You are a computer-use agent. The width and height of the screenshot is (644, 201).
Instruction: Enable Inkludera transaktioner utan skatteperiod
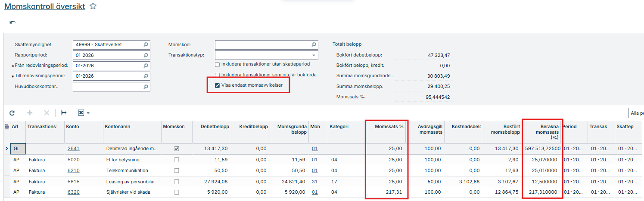pyautogui.click(x=218, y=64)
